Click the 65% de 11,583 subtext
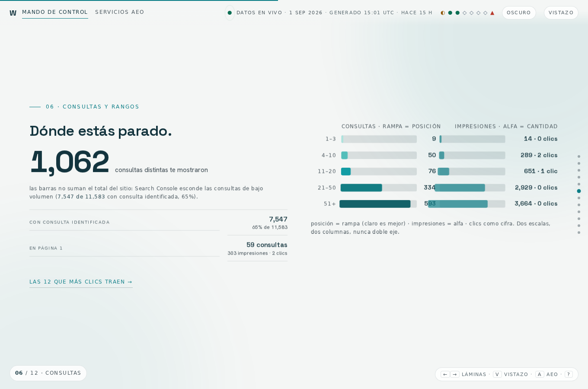The image size is (588, 389). tap(270, 227)
